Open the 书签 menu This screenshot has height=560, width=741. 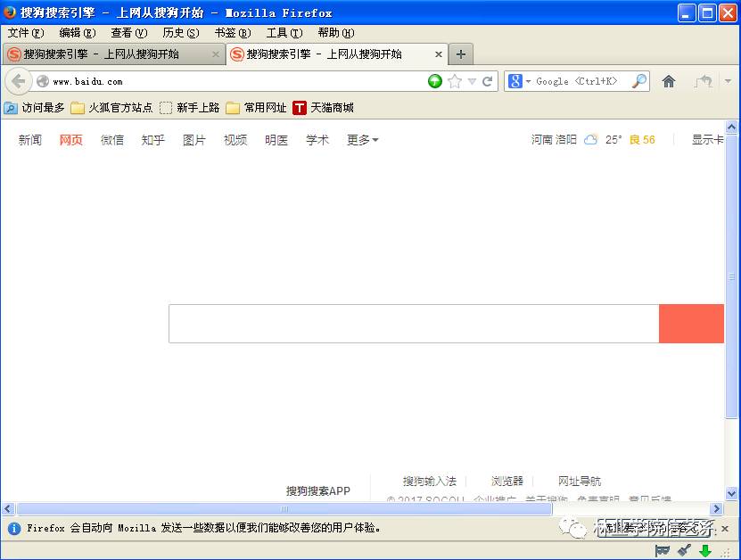click(x=233, y=33)
